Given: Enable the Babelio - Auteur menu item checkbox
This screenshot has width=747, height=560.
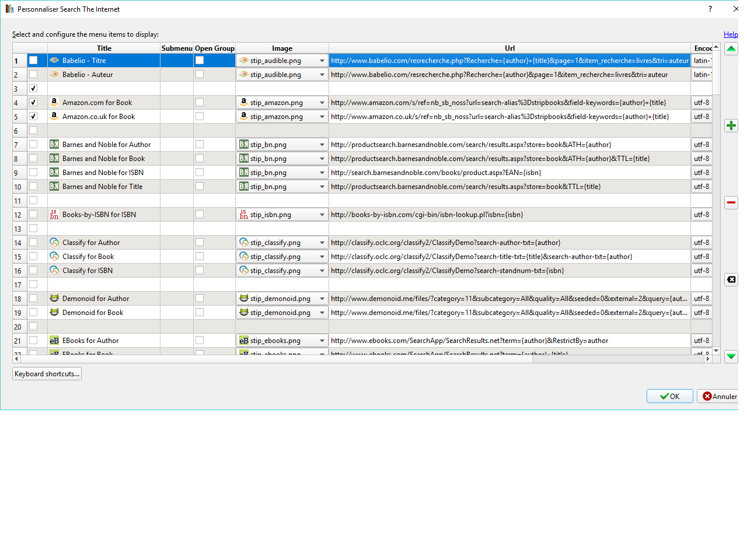Looking at the screenshot, I should click(33, 74).
